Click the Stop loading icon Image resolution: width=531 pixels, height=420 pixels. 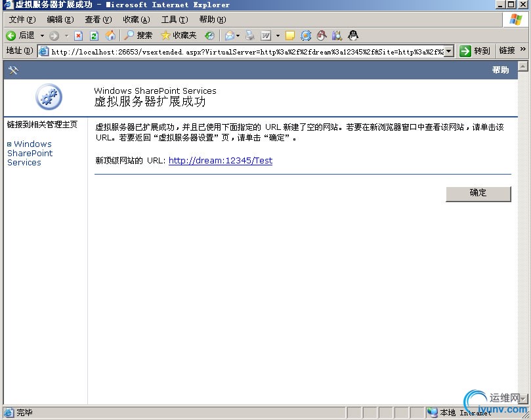click(79, 35)
